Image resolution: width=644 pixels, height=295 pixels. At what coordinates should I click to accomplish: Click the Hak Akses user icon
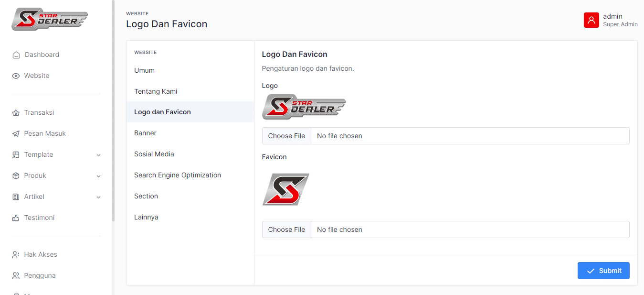tap(16, 255)
